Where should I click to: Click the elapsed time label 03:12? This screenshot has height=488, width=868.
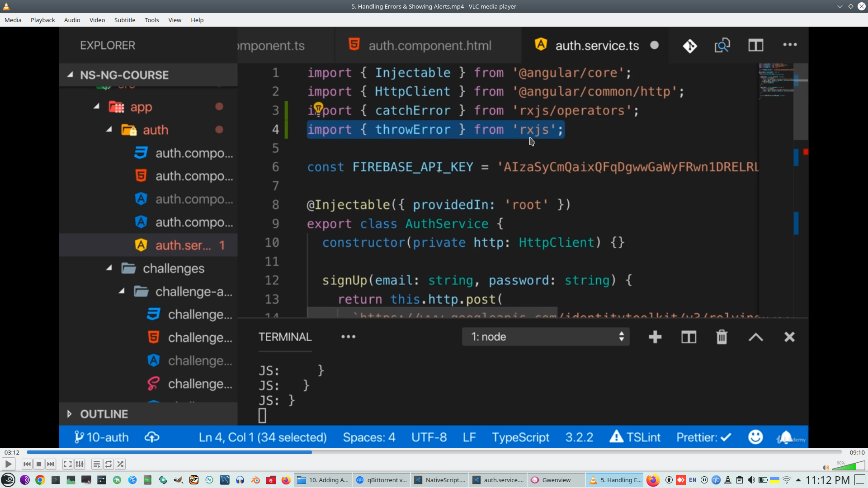[x=12, y=452]
